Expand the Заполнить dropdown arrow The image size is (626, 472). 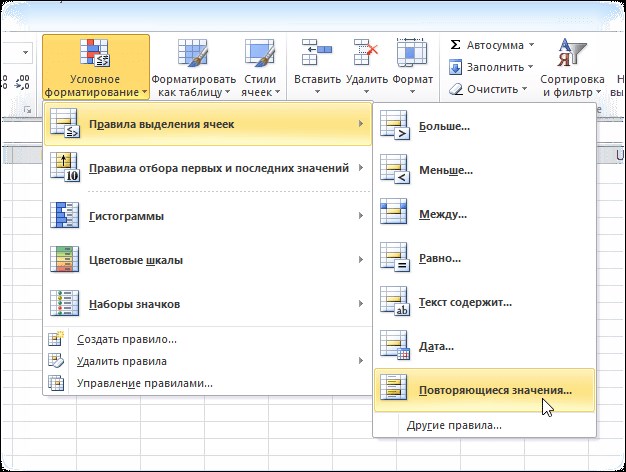tap(530, 67)
